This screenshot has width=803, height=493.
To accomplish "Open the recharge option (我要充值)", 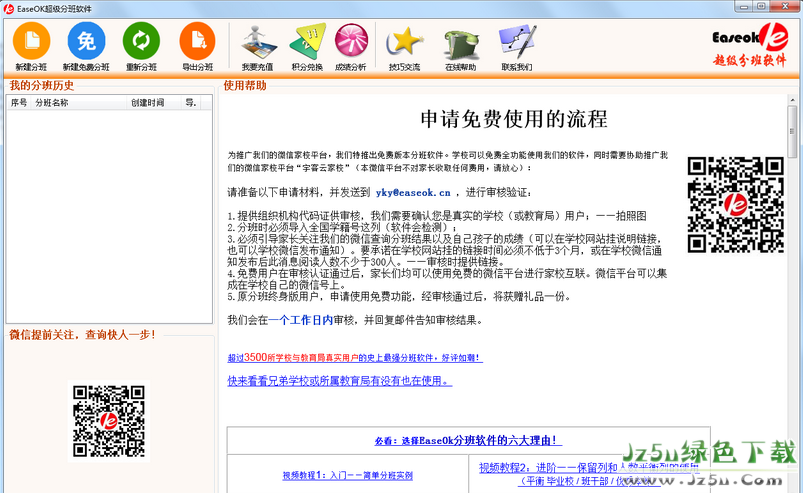I will click(x=258, y=47).
